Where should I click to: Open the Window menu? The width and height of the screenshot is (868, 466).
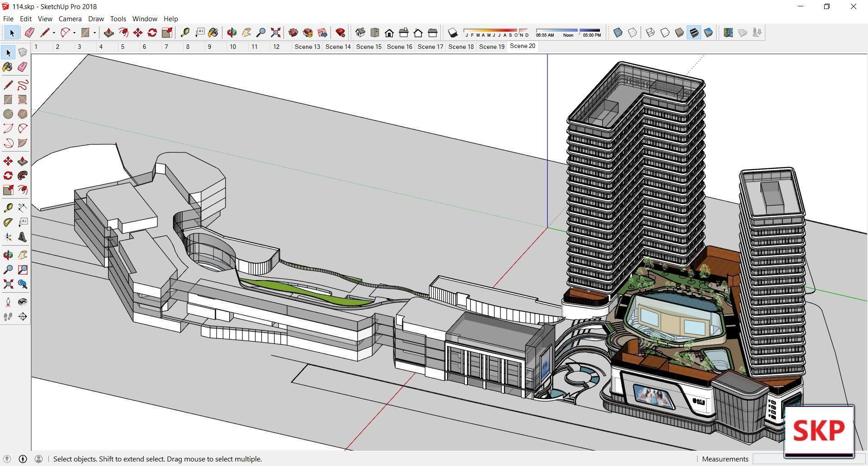click(x=145, y=19)
